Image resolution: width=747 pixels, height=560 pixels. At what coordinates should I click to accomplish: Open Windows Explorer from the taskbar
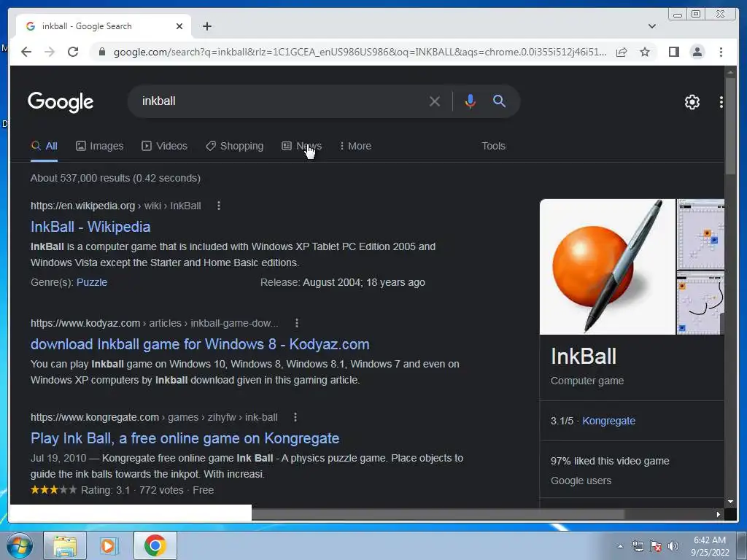(x=65, y=545)
